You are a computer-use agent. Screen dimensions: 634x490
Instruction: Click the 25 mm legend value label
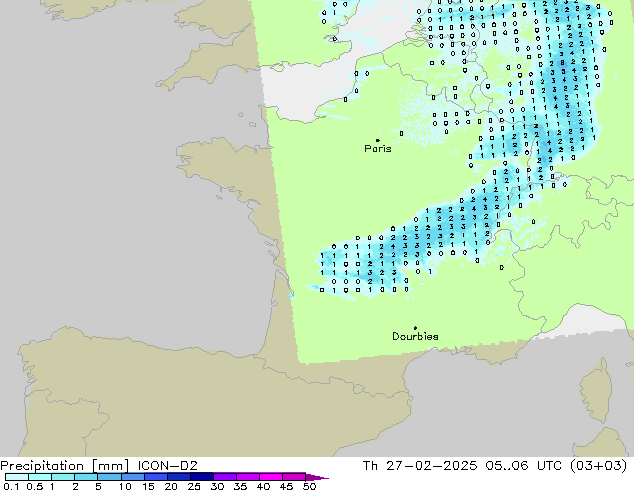193,486
